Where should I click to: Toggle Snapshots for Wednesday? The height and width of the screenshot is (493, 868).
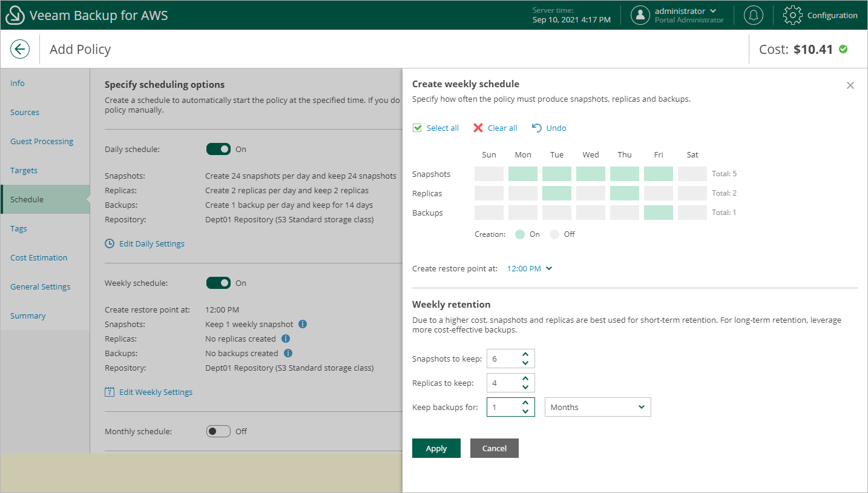click(x=591, y=174)
